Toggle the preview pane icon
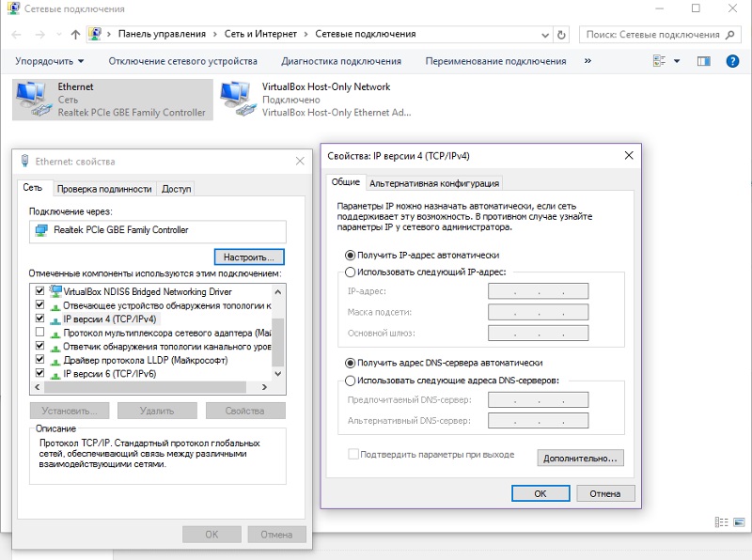Image resolution: width=752 pixels, height=560 pixels. 703,61
